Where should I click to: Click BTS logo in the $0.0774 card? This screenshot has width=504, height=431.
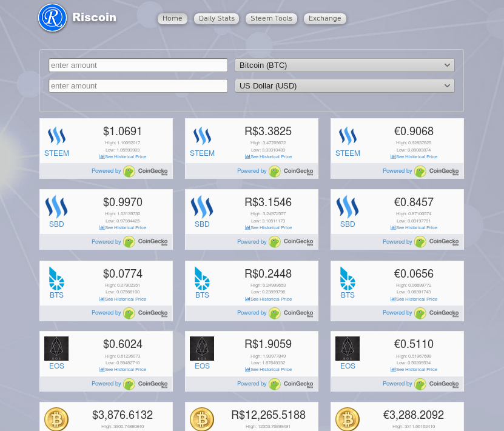coord(56,278)
